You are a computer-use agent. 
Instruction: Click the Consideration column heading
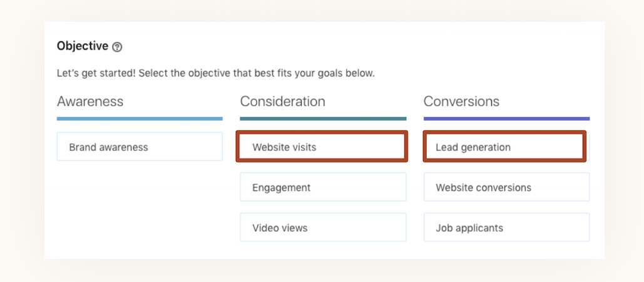pyautogui.click(x=282, y=102)
